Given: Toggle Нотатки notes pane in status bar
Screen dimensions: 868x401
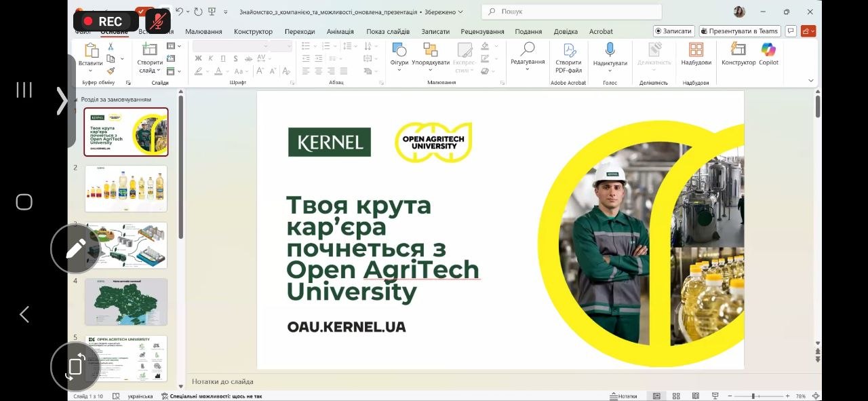Looking at the screenshot, I should tap(623, 396).
